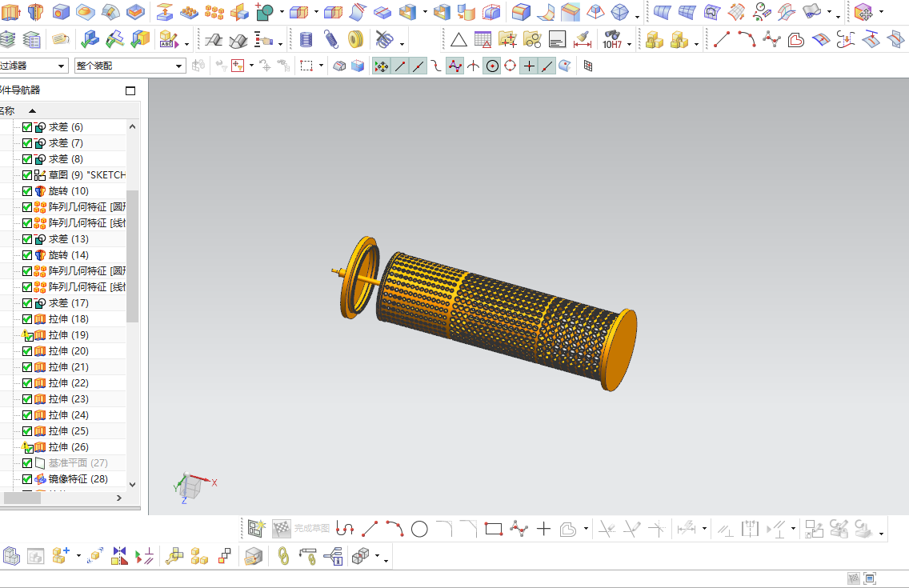The width and height of the screenshot is (909, 588).
Task: Select the Line curve tool in upper toolbar
Action: (x=722, y=39)
